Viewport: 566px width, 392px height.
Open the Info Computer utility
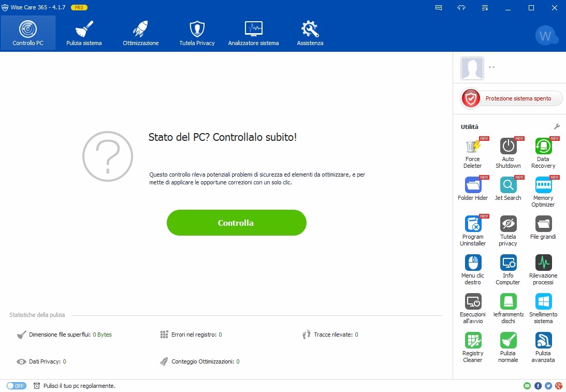(508, 269)
